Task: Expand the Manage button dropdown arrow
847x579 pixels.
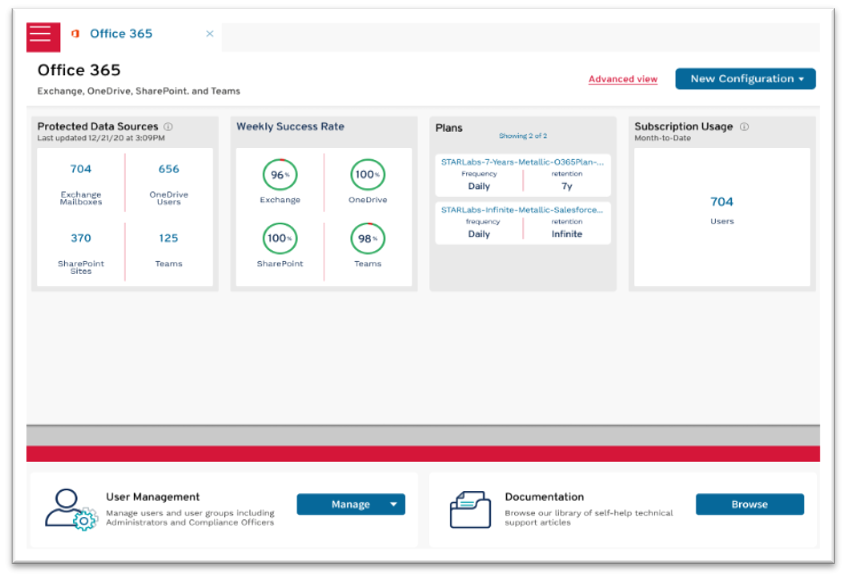Action: coord(393,504)
